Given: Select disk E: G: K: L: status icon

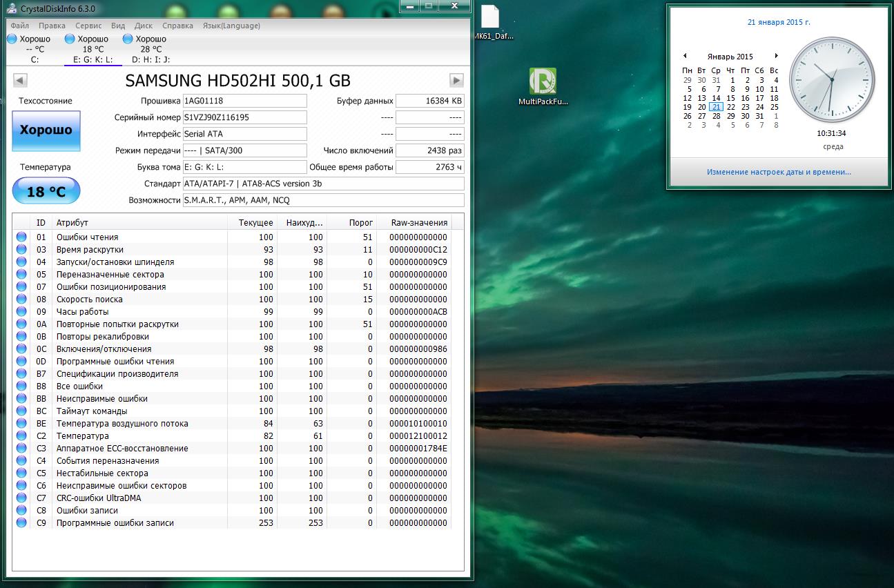Looking at the screenshot, I should (70, 39).
